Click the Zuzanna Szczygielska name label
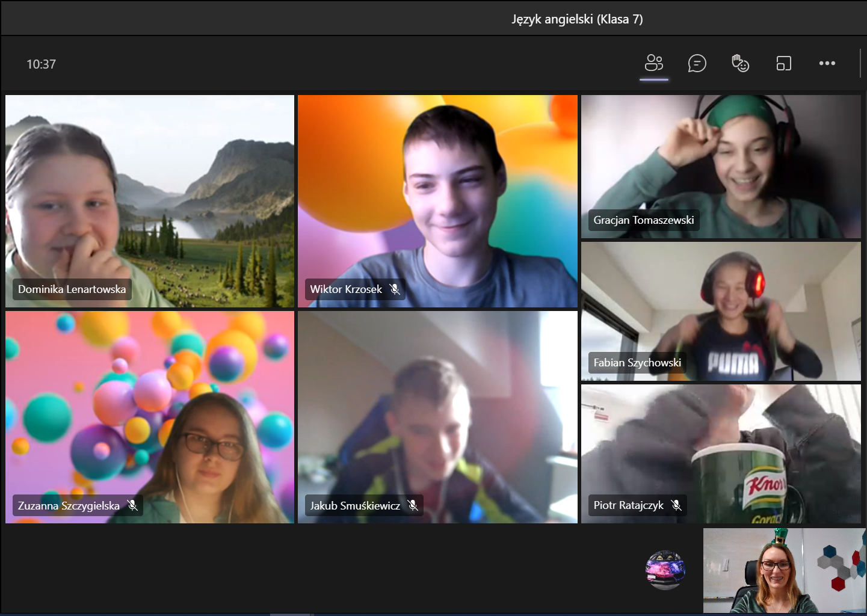The width and height of the screenshot is (867, 616). pyautogui.click(x=69, y=505)
